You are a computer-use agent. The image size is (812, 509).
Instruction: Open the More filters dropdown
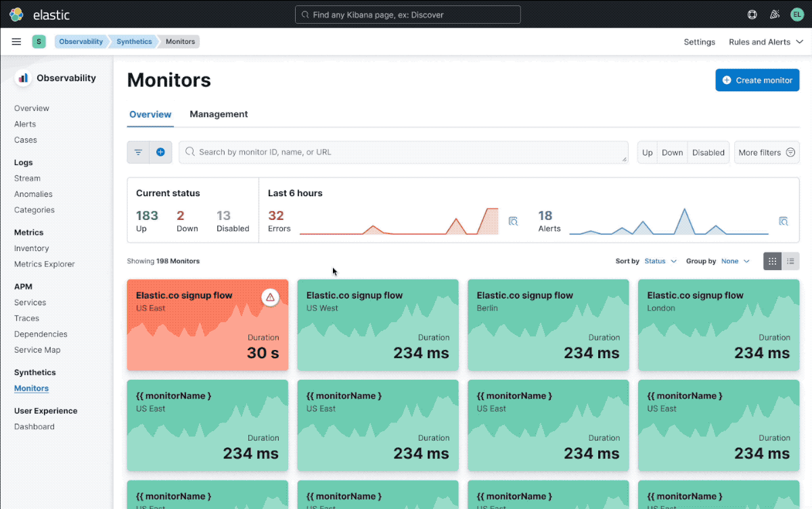(x=767, y=152)
